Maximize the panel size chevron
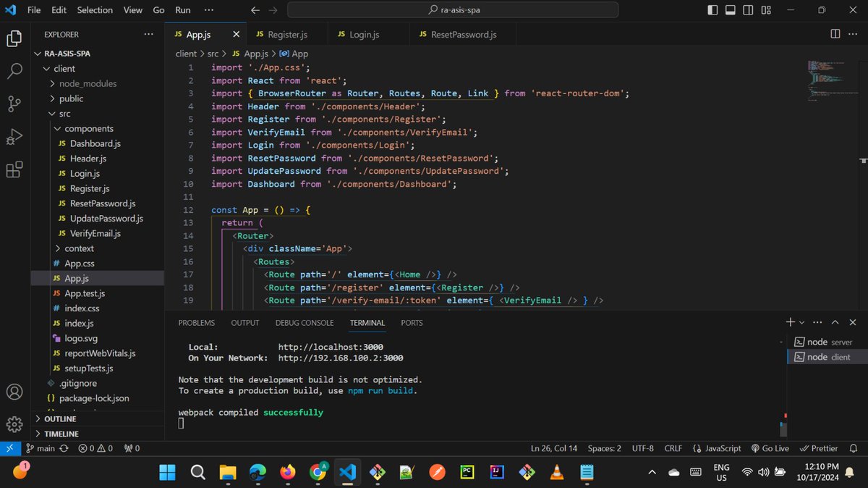This screenshot has width=868, height=488. tap(835, 322)
